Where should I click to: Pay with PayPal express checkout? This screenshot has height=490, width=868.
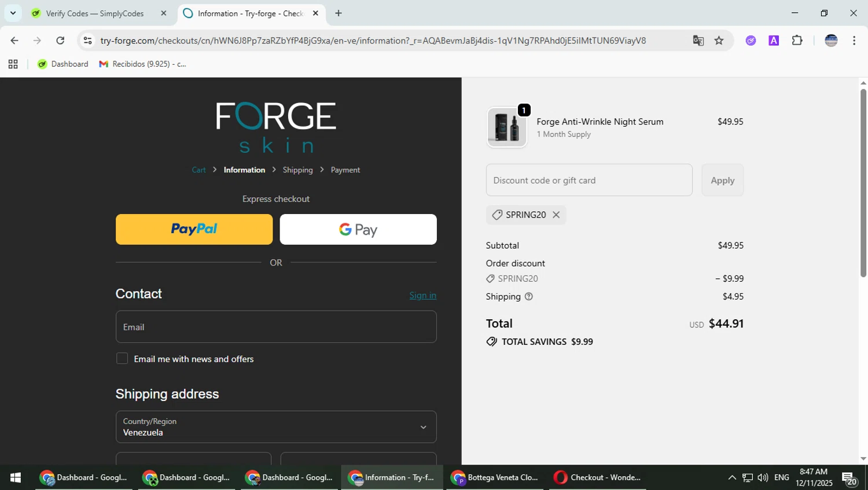(194, 230)
